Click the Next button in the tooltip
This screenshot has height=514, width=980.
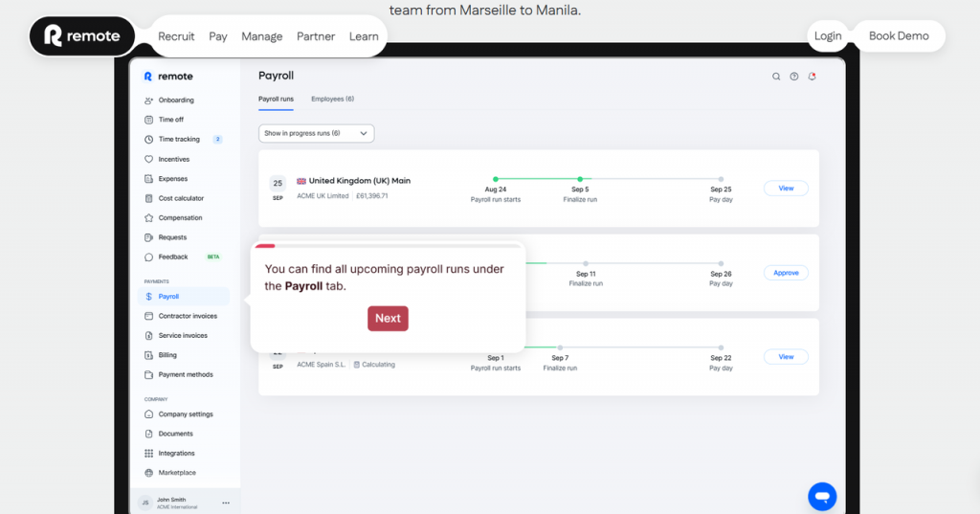(388, 319)
